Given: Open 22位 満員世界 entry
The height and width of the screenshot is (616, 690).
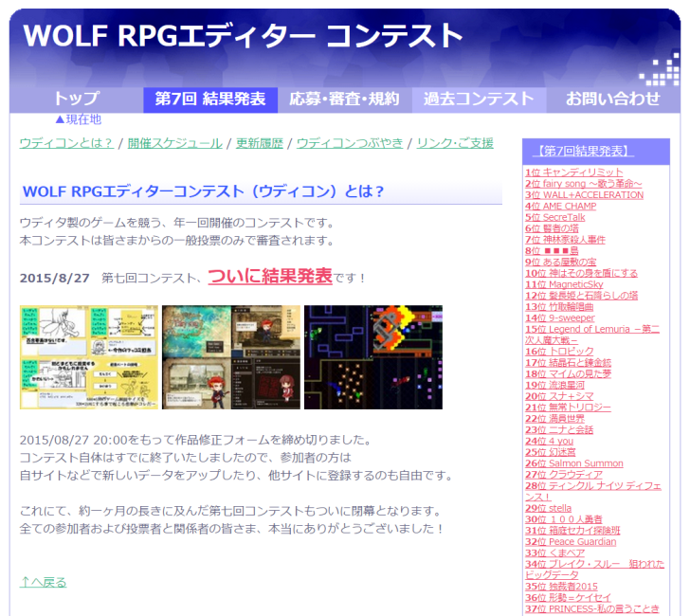Looking at the screenshot, I should point(554,419).
